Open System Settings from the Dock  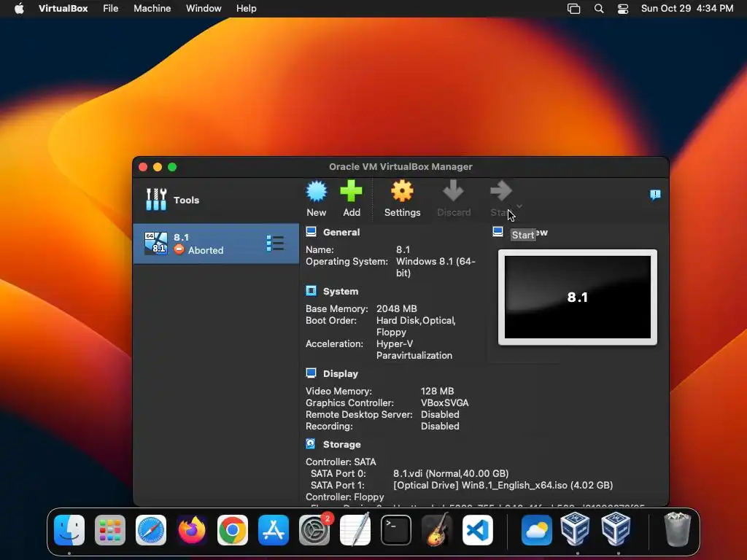tap(314, 529)
